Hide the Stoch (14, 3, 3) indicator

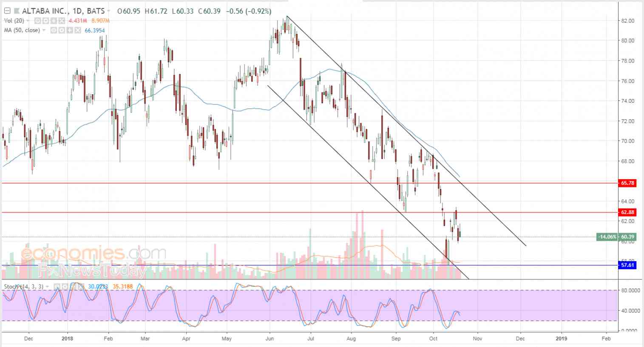tap(56, 287)
